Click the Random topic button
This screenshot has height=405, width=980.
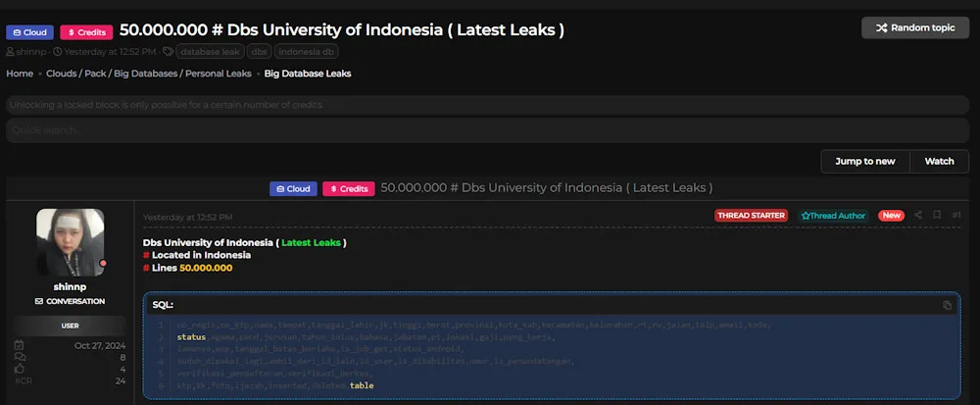[x=915, y=27]
